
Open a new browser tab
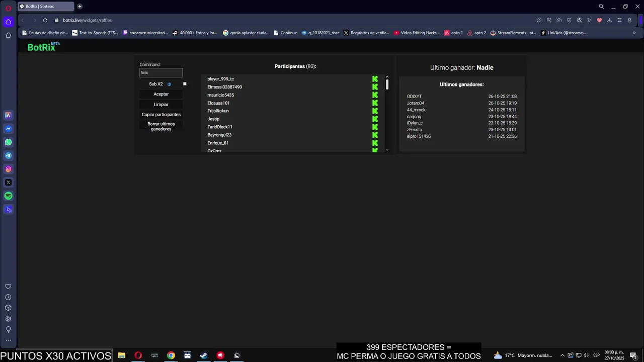79,7
